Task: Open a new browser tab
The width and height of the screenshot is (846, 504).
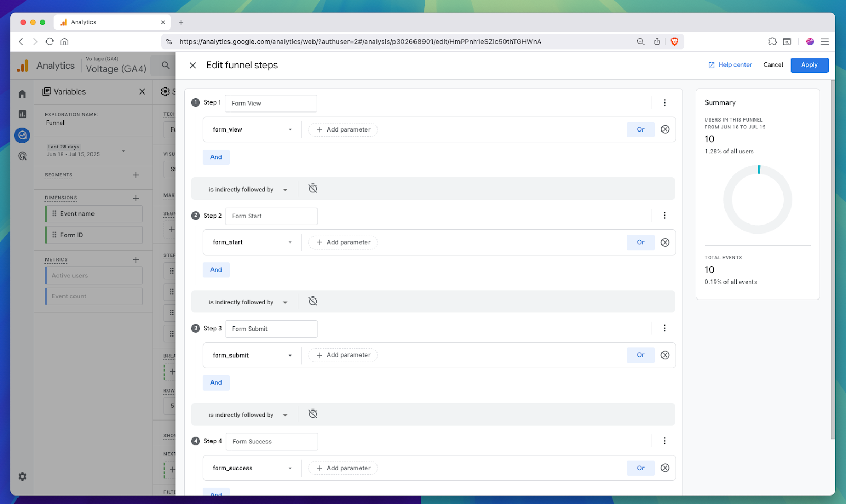Action: [181, 22]
